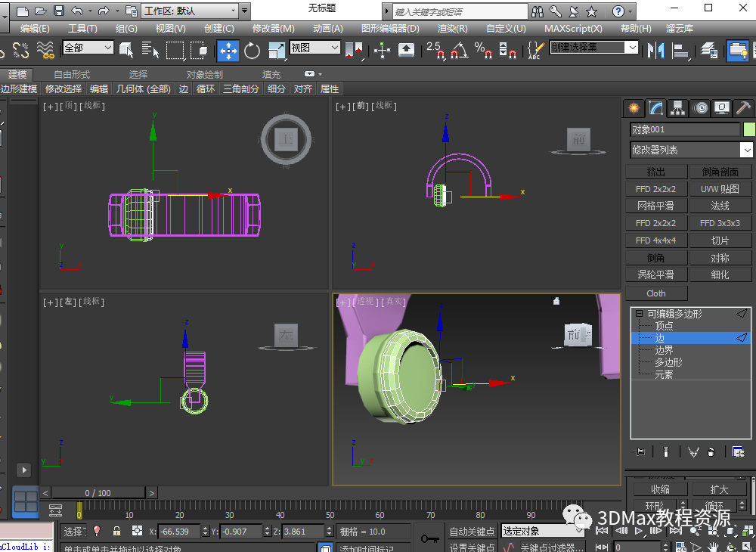
Task: Switch to the Create panel star icon
Action: 634,108
